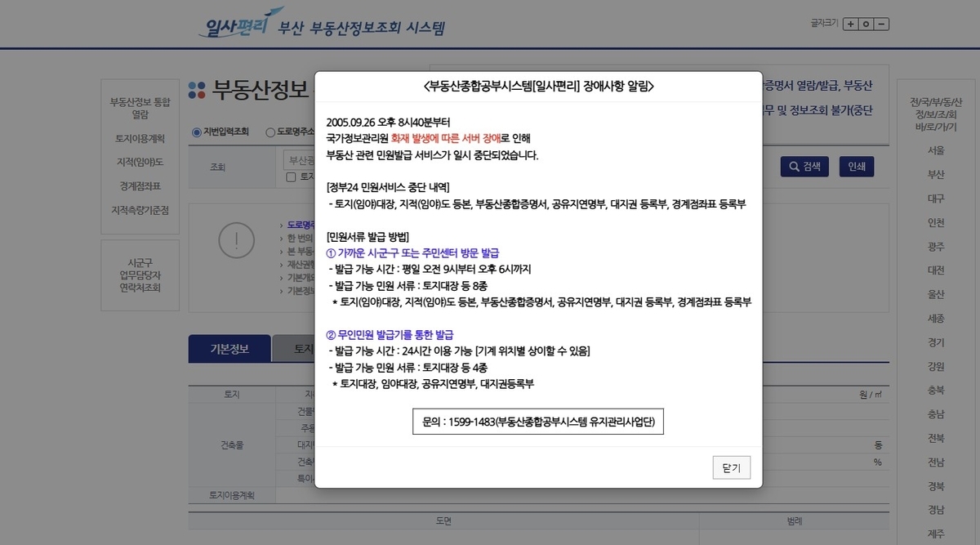Go to 경북 region shortcut

tap(936, 486)
